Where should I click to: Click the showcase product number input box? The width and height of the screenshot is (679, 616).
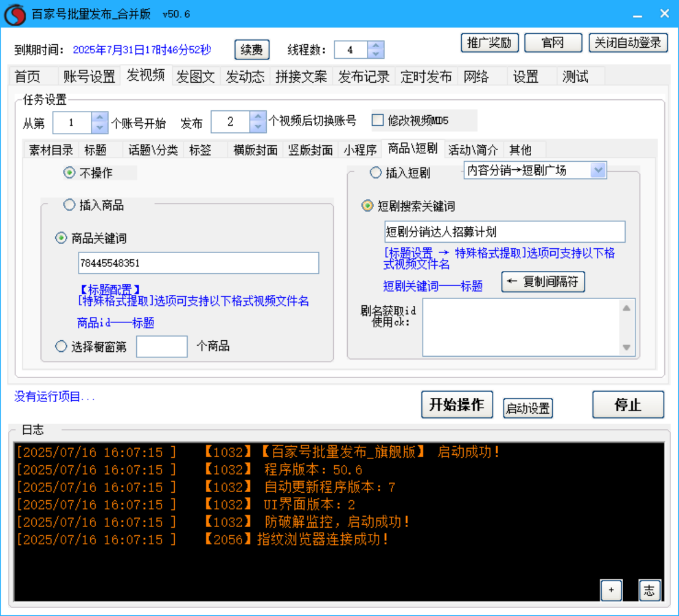click(x=161, y=346)
